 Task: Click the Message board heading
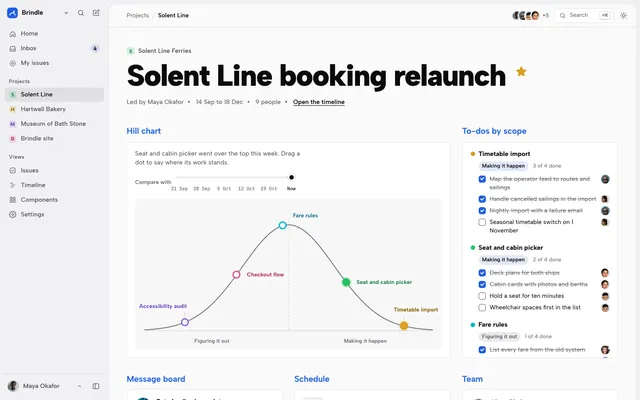point(156,379)
